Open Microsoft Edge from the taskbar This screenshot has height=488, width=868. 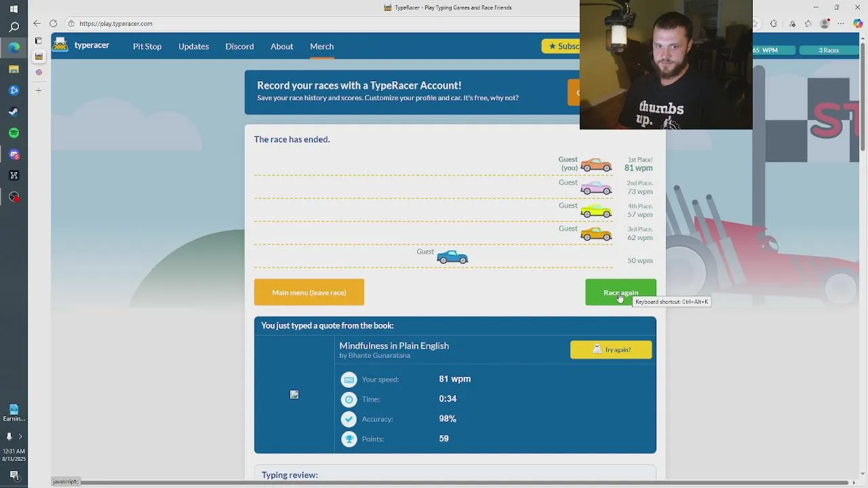tap(14, 48)
